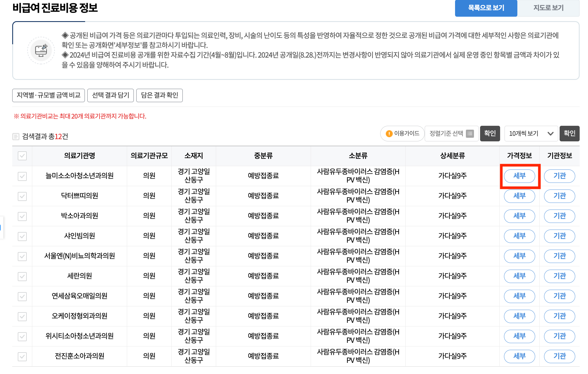Select checkbox for 전진훈소아과의원

coord(22,356)
